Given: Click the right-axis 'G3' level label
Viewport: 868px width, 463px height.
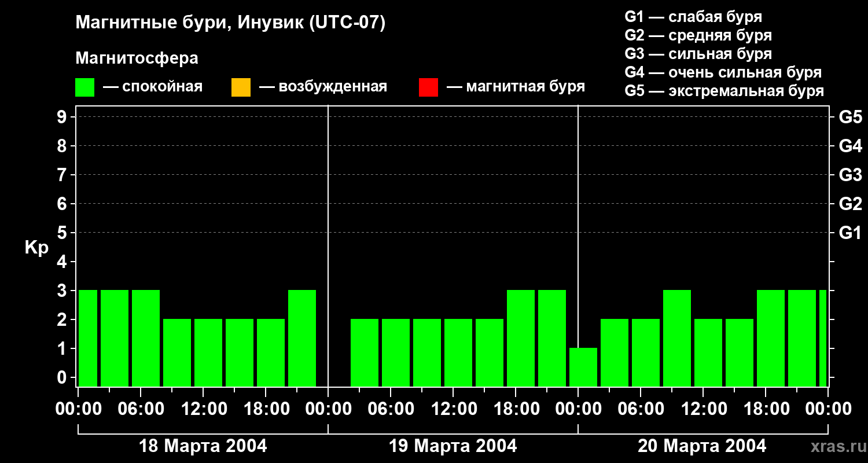Looking at the screenshot, I should coord(850,175).
